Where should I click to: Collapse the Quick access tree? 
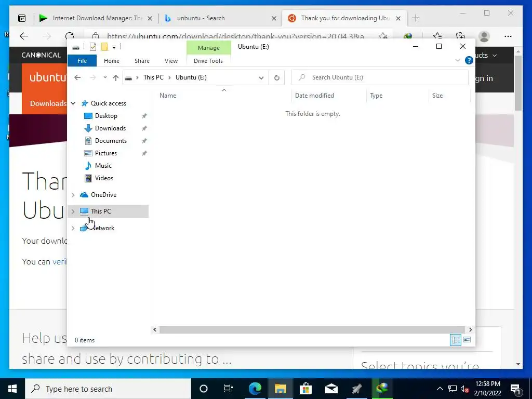73,103
